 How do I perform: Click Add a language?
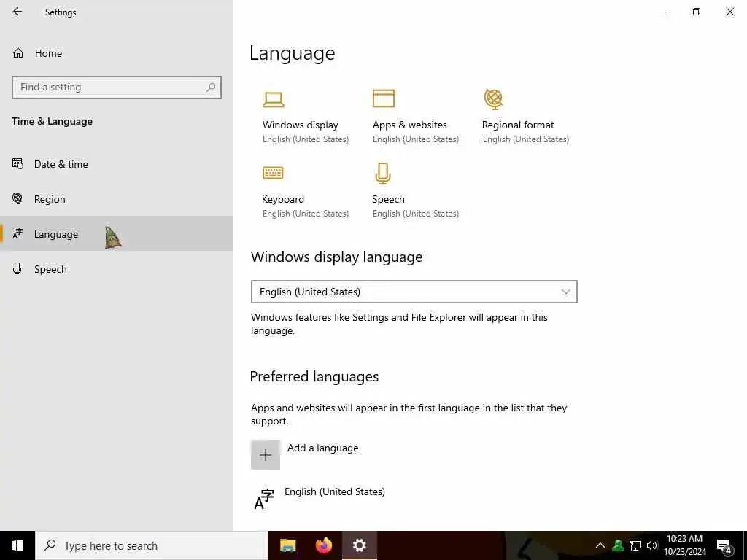[323, 448]
